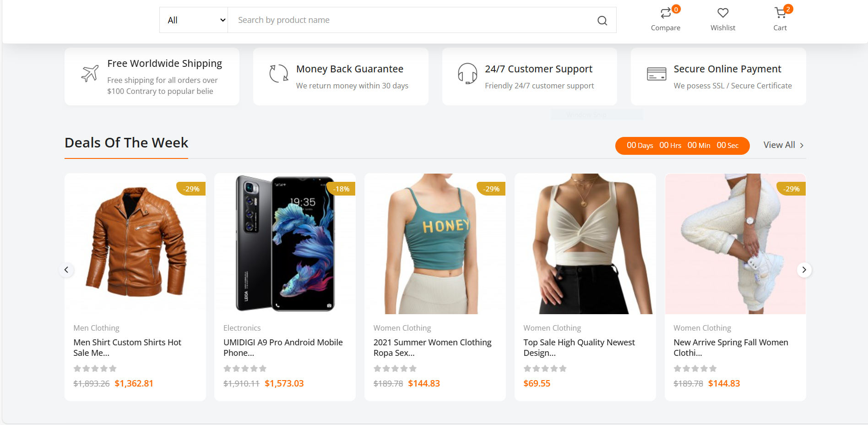Open the brown leather jacket product image
868x425 pixels.
pyautogui.click(x=135, y=244)
